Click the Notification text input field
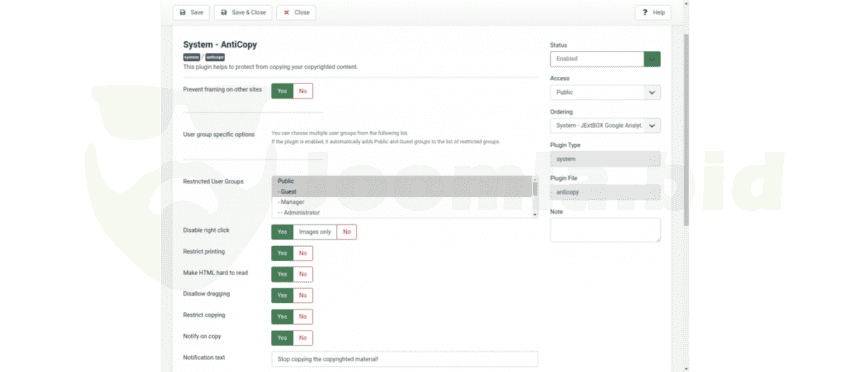 tap(404, 359)
